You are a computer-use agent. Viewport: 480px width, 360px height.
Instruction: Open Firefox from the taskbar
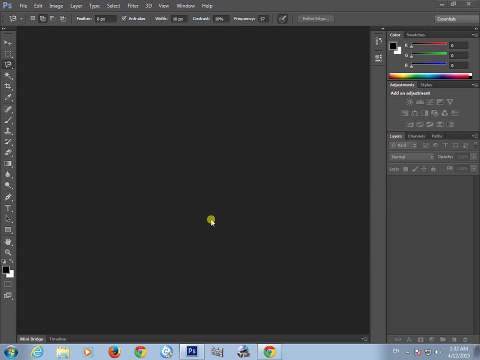click(114, 352)
